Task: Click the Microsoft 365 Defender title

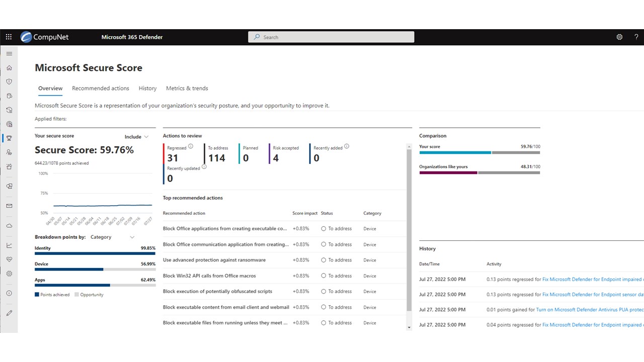Action: 132,37
